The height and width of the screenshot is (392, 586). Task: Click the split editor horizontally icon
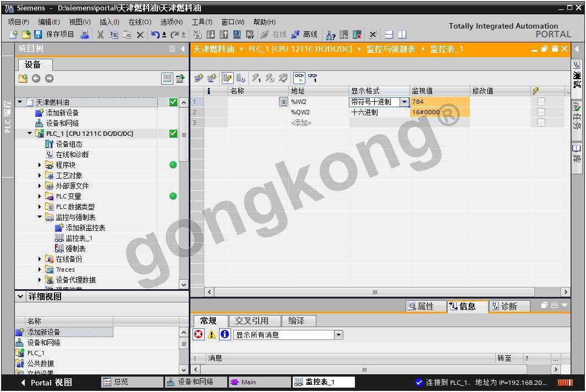tap(388, 35)
